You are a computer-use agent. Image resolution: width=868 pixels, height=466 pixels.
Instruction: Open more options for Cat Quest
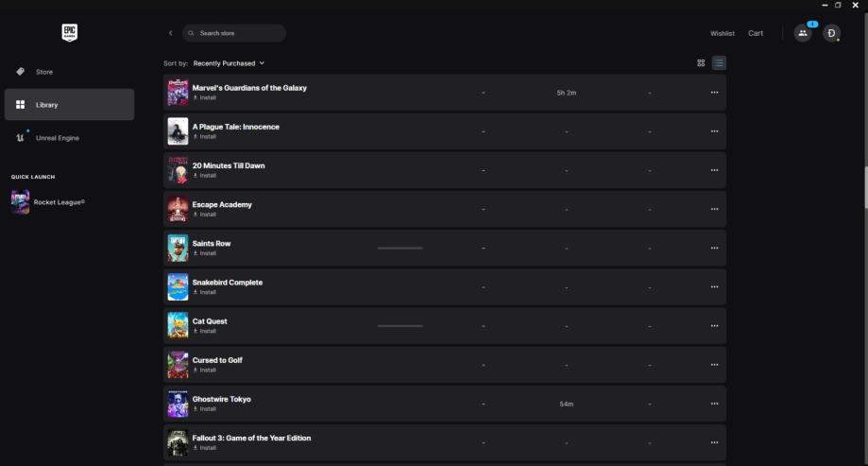point(714,326)
